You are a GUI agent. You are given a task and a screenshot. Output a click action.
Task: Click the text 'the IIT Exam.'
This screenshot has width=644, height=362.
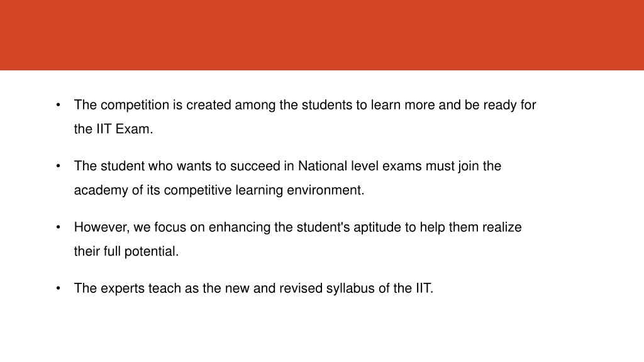point(113,129)
